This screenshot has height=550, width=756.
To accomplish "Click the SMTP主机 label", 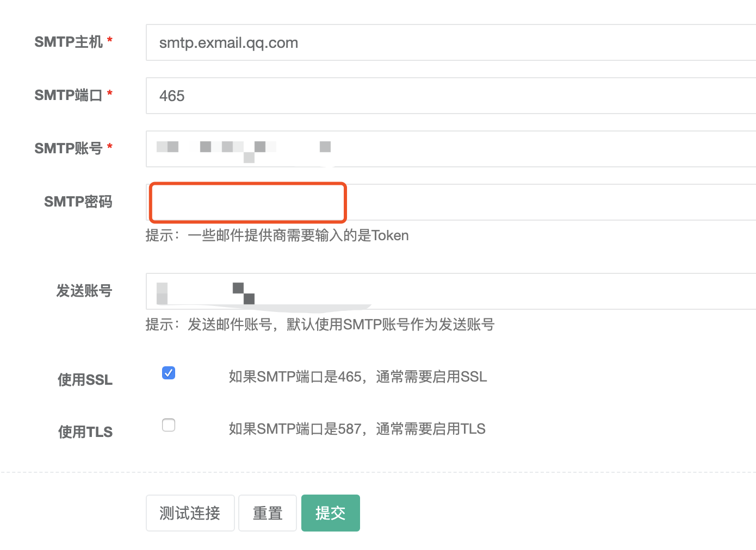I will (69, 42).
